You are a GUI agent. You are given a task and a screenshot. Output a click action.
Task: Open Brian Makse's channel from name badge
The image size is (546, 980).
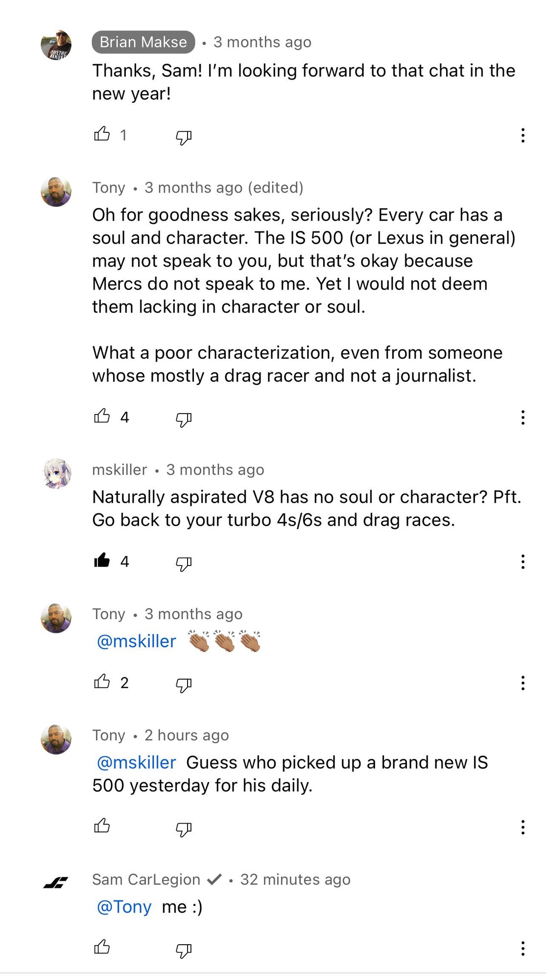[x=143, y=42]
